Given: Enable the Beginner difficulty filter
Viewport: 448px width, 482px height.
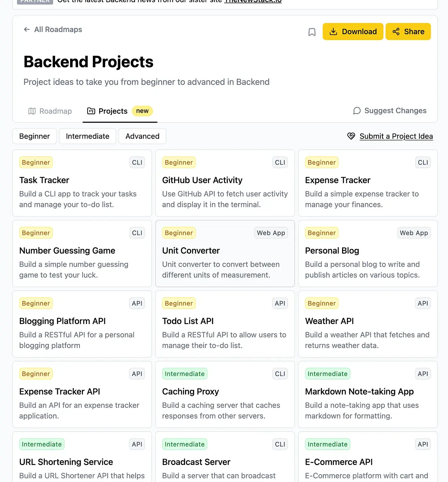Looking at the screenshot, I should pos(34,136).
